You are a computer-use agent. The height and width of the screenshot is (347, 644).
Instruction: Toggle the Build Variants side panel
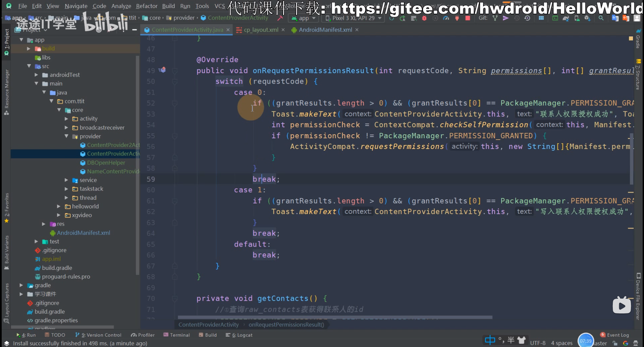tap(6, 253)
